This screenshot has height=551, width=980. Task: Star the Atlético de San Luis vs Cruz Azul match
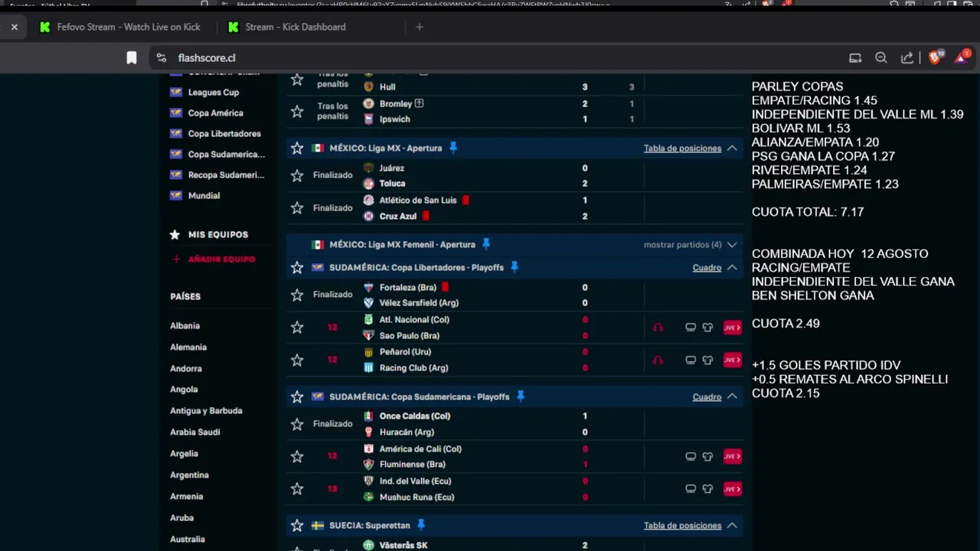[297, 207]
